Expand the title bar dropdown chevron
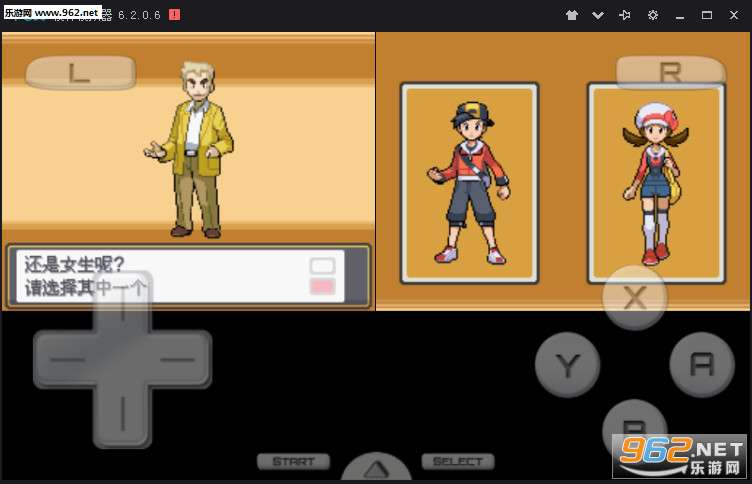752x484 pixels. pos(598,15)
